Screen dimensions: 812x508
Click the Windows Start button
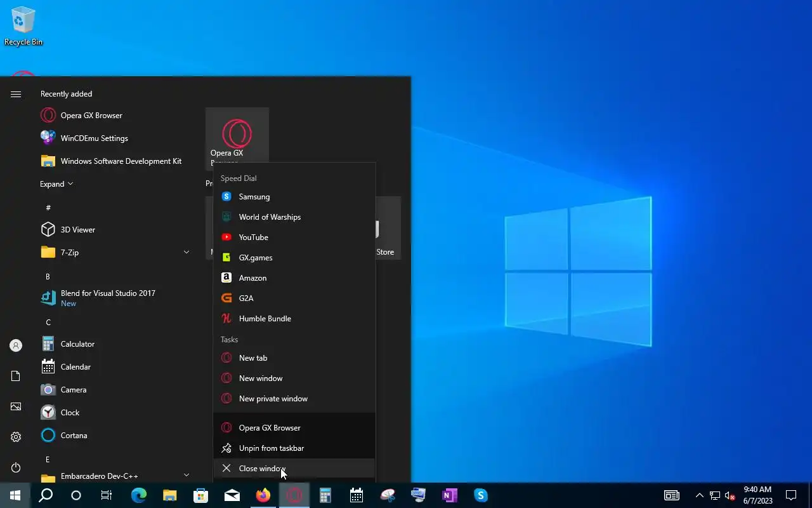pos(15,495)
